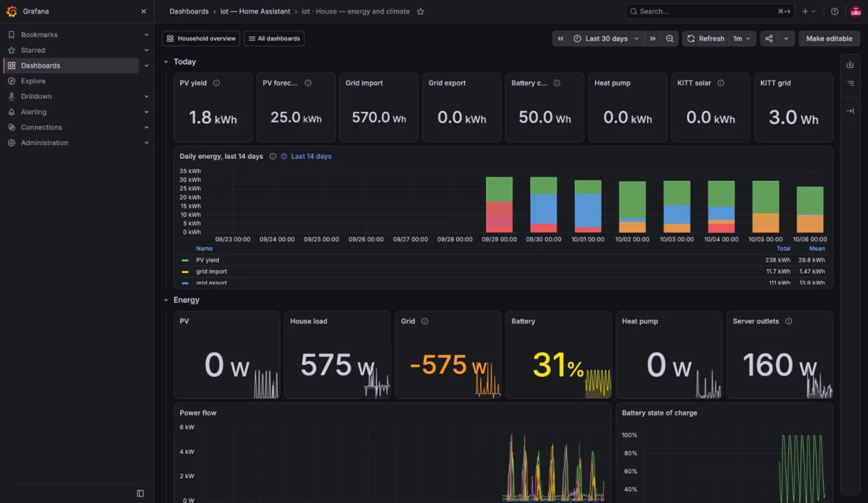Show info for Daily energy panel
The width and height of the screenshot is (868, 503).
[273, 156]
